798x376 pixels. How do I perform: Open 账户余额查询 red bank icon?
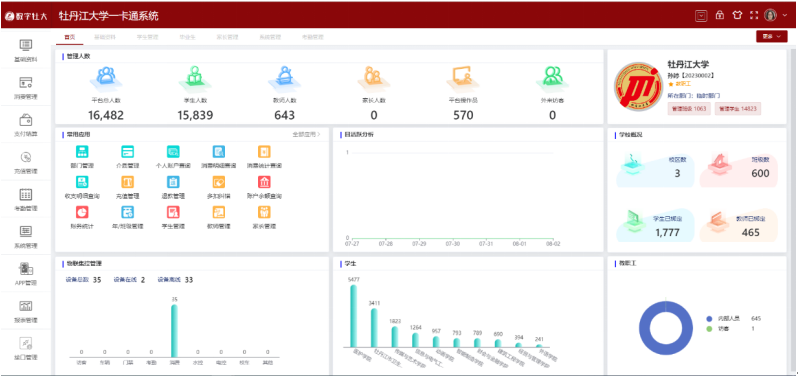click(264, 182)
